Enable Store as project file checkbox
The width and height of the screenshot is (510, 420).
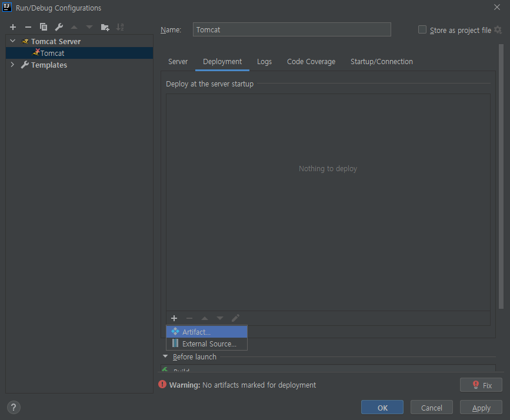(x=422, y=29)
